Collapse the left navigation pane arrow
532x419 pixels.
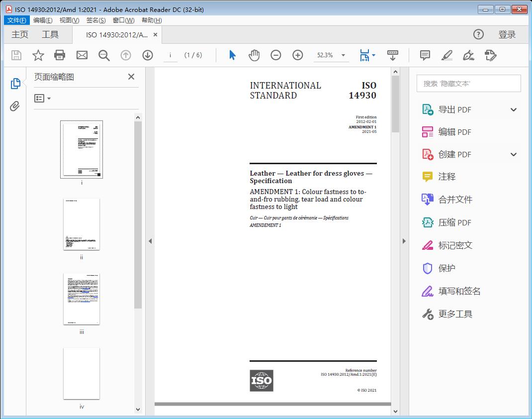point(150,241)
